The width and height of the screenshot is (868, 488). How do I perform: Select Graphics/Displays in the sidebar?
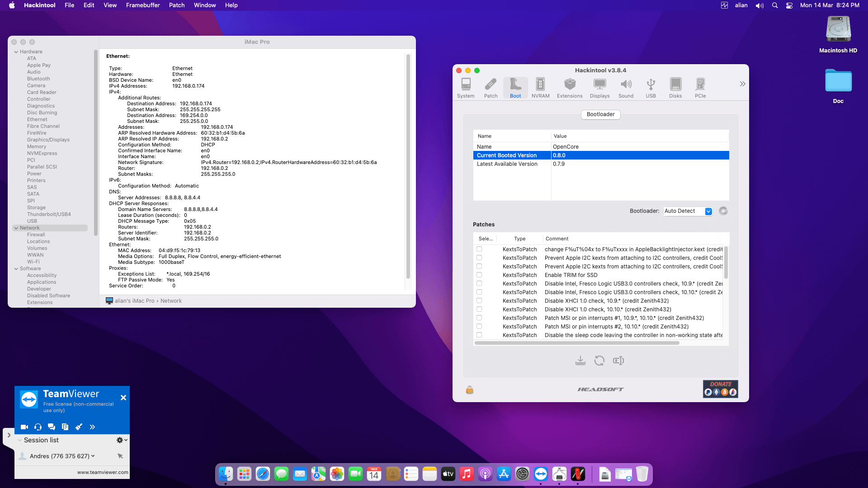[x=48, y=140]
